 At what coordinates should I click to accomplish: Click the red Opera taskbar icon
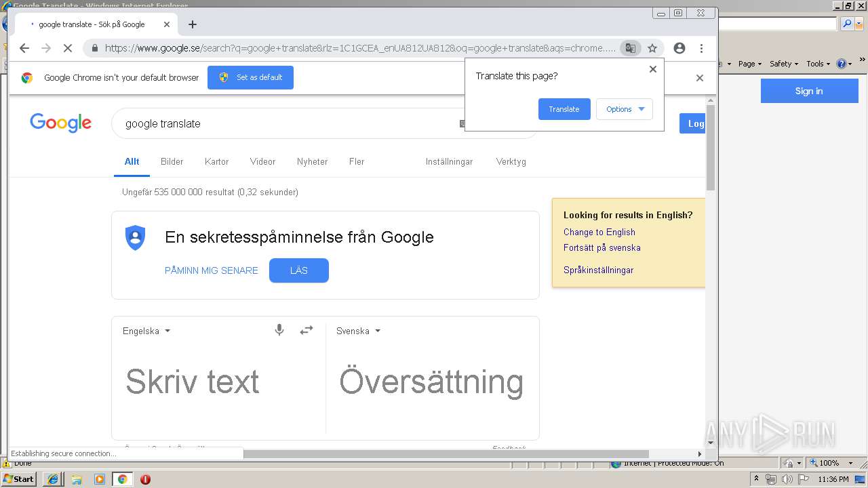(145, 479)
